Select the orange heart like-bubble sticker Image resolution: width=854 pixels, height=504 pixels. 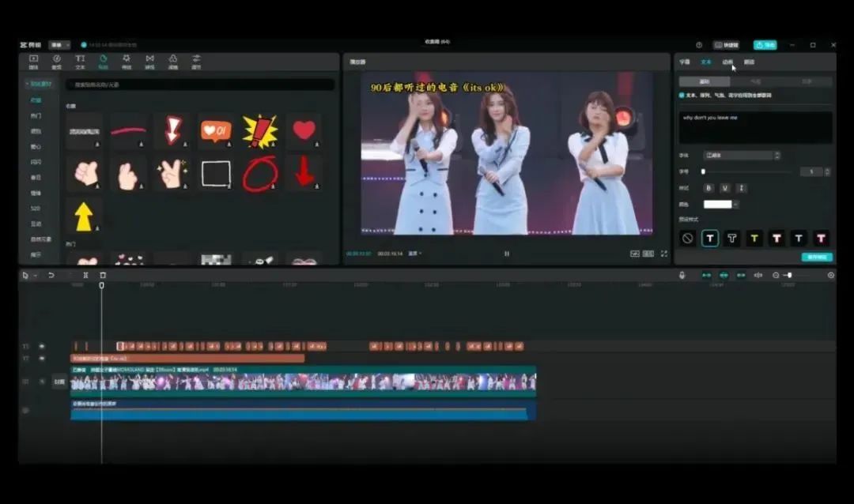point(216,130)
